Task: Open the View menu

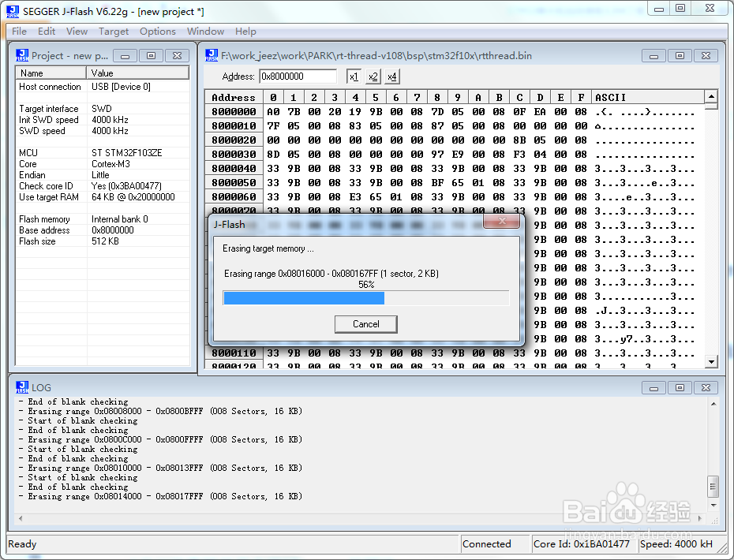Action: click(x=77, y=32)
